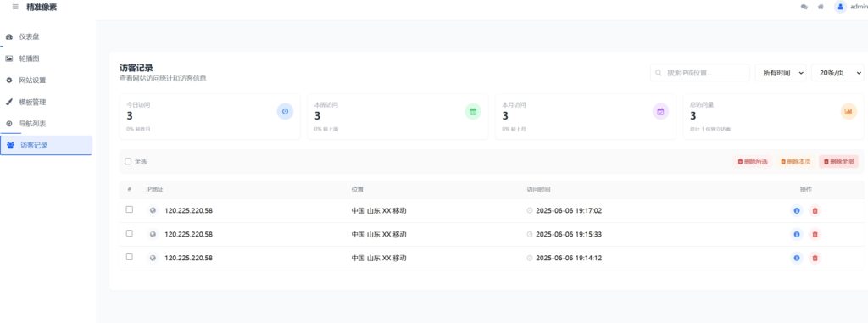Click the 总访问量 stat card
This screenshot has width=868, height=323.
pos(773,116)
